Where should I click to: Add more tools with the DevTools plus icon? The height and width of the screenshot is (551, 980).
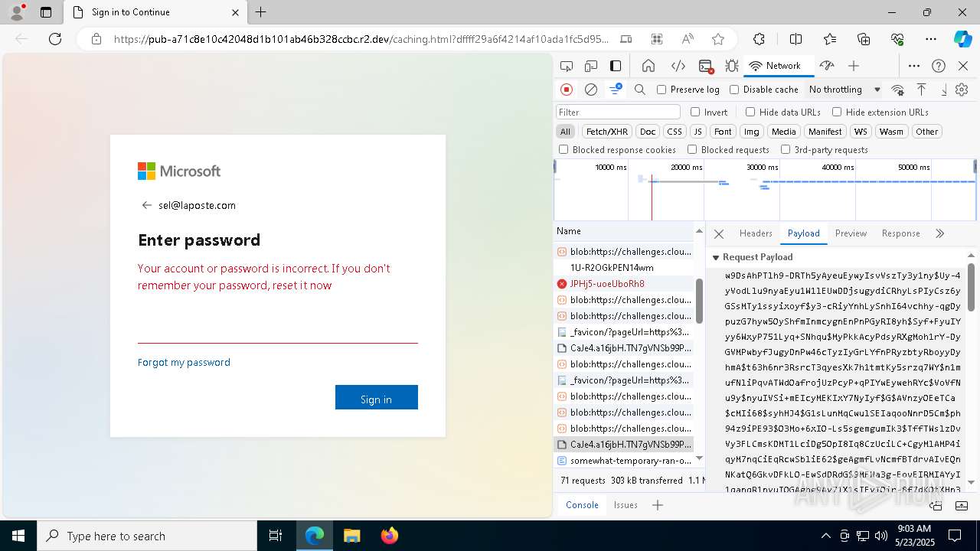pos(854,66)
